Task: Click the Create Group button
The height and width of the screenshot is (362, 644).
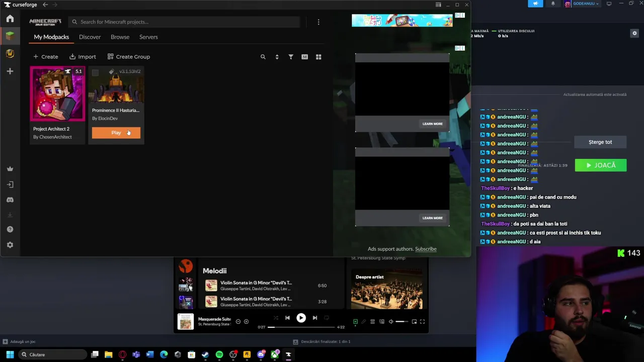Action: (x=129, y=57)
